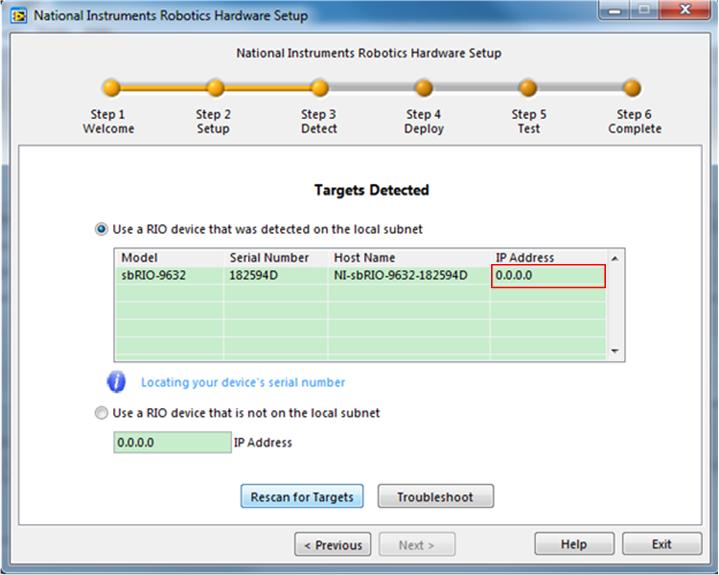Click the blue info icon beside serial number link
The width and height of the screenshot is (719, 575).
click(116, 381)
